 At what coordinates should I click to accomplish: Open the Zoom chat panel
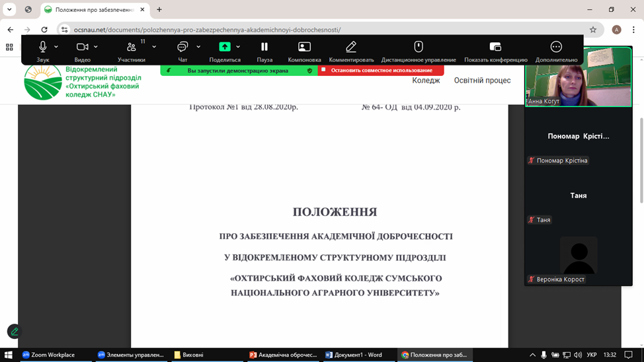182,50
